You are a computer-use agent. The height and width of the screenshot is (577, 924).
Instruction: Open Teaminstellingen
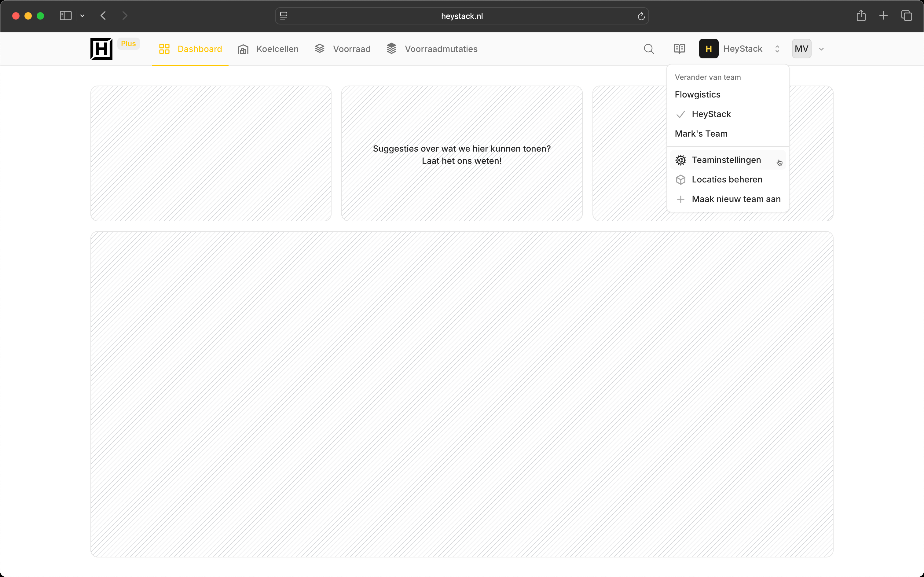coord(728,160)
